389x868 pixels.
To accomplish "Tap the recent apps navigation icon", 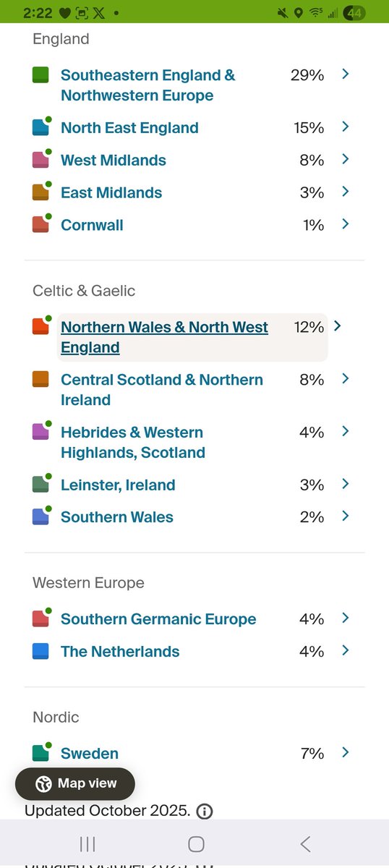I will pyautogui.click(x=87, y=843).
